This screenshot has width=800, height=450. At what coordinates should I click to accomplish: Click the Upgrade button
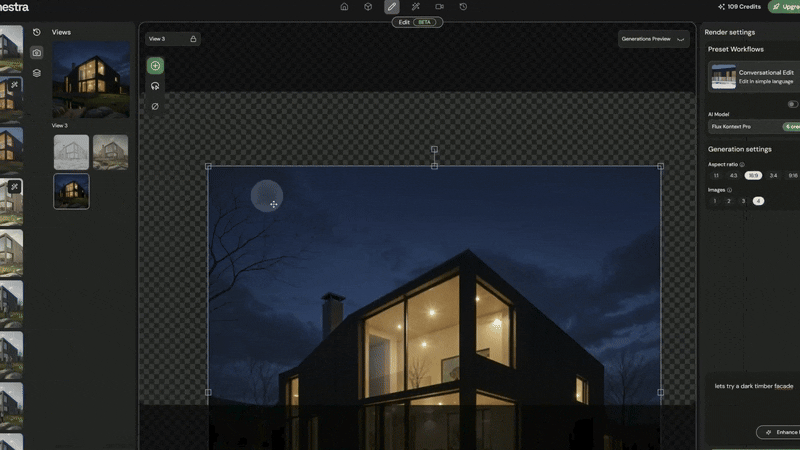point(784,7)
